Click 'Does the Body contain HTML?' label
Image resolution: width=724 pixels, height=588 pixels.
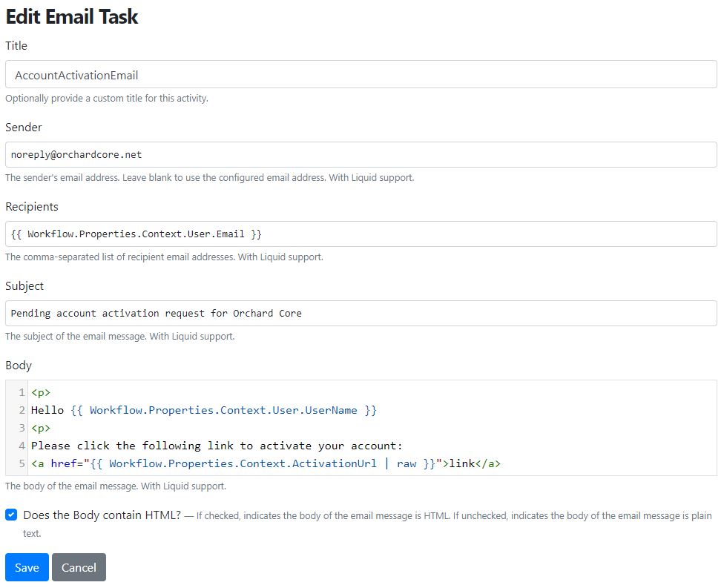102,515
